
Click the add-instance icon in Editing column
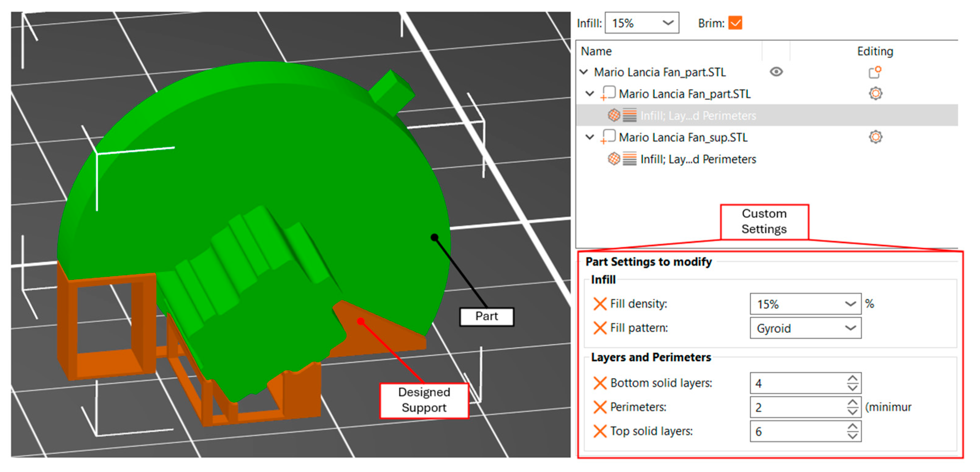pyautogui.click(x=875, y=72)
